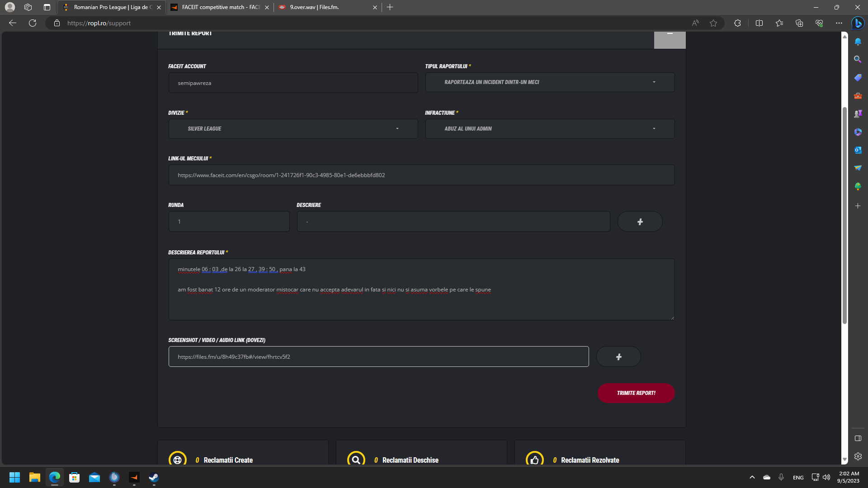Toggle split screen view icon

759,23
